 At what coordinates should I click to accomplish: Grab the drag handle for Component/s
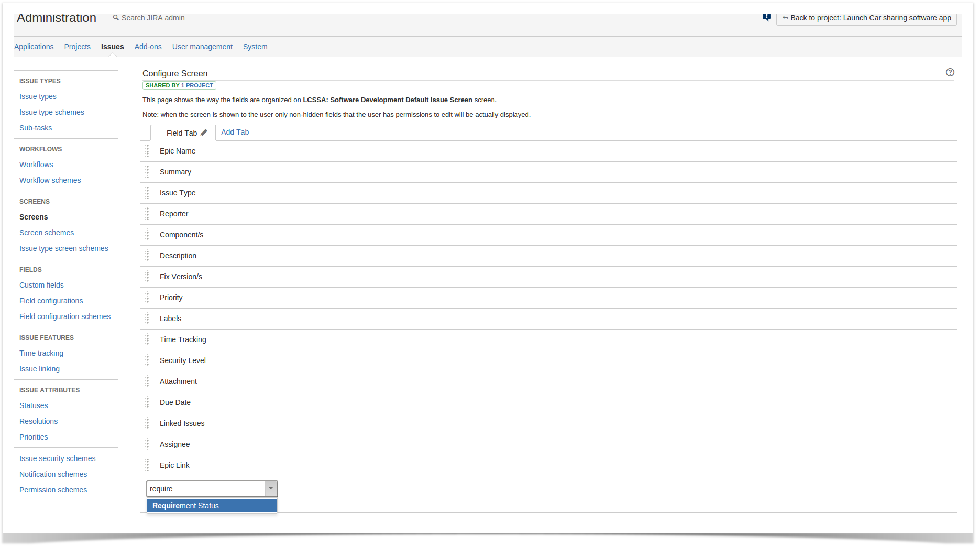pos(147,235)
